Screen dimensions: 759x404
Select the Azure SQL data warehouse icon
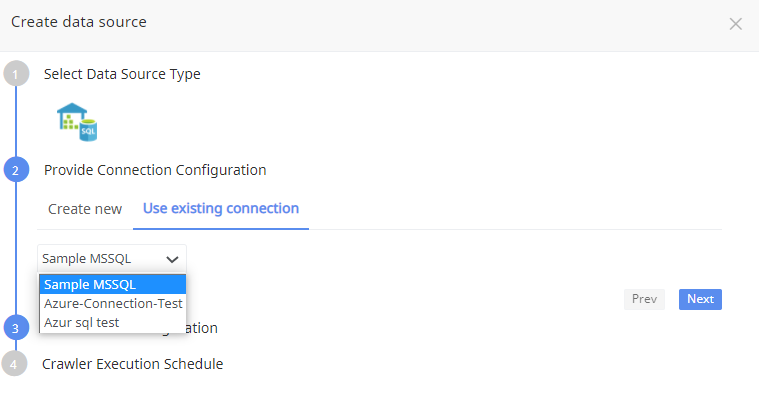[x=77, y=122]
